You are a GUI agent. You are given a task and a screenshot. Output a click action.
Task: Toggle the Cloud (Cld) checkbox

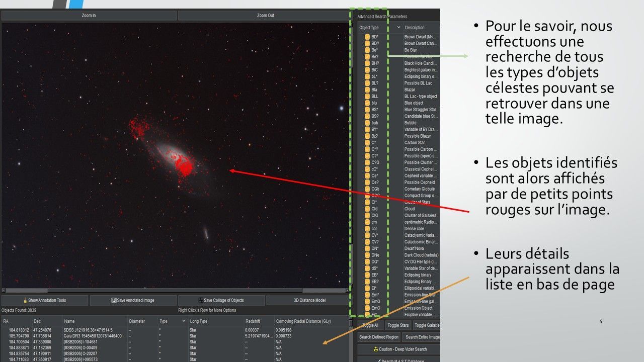(x=367, y=209)
